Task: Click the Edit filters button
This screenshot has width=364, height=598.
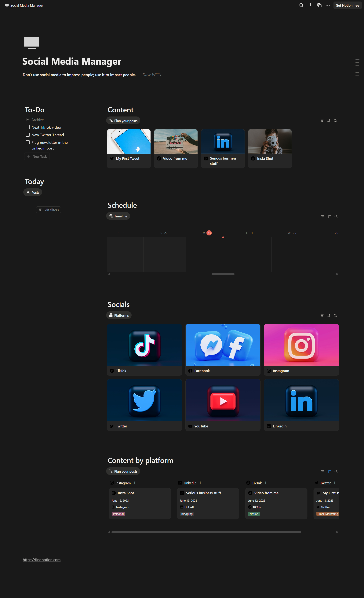Action: [49, 210]
